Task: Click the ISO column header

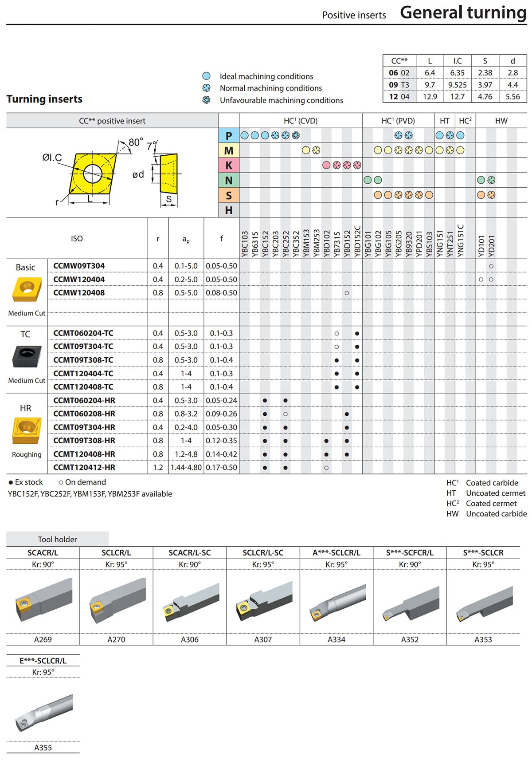Action: (x=77, y=239)
